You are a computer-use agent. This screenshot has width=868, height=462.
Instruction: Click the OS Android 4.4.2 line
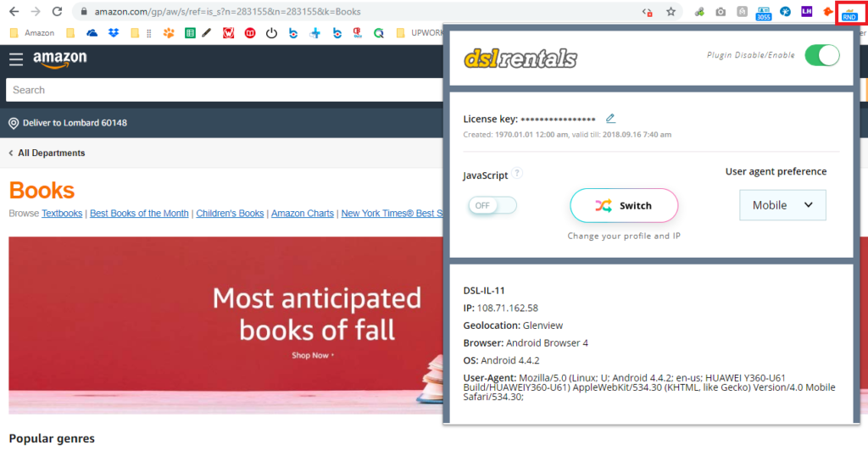[501, 360]
